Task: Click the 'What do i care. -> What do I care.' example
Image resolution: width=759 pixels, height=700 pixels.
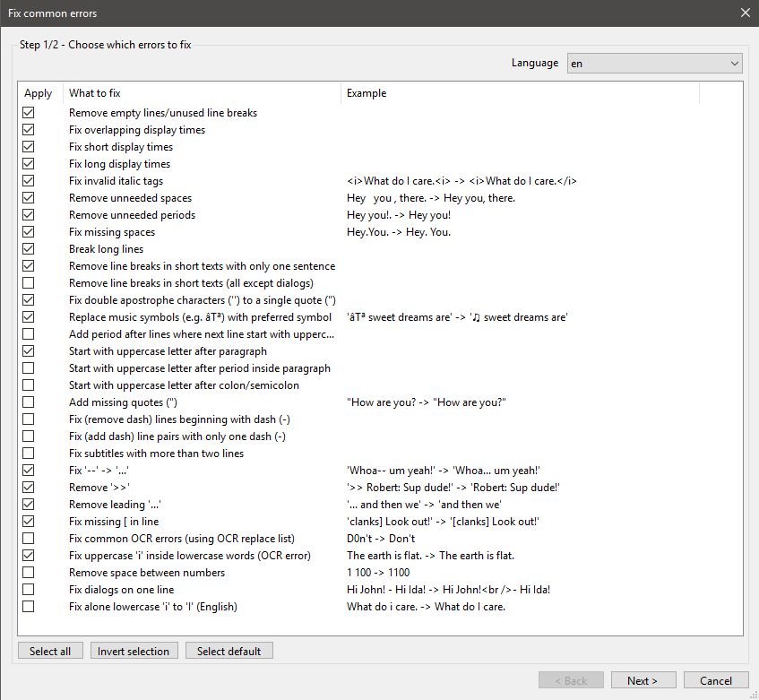Action: 426,607
